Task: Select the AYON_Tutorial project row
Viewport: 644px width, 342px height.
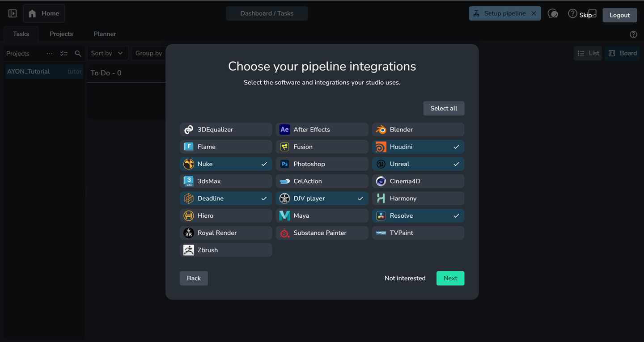Action: pos(44,72)
